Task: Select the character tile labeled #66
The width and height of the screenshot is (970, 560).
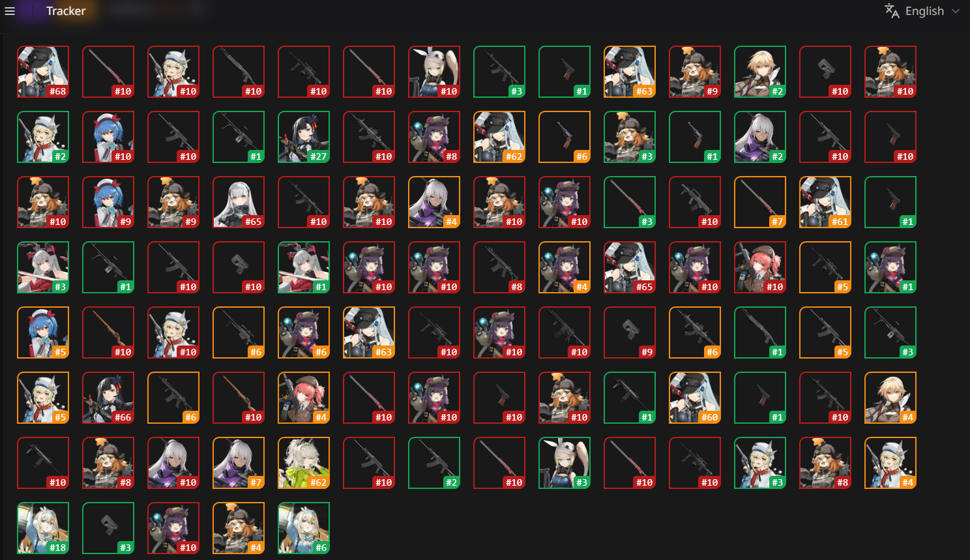Action: pyautogui.click(x=108, y=398)
